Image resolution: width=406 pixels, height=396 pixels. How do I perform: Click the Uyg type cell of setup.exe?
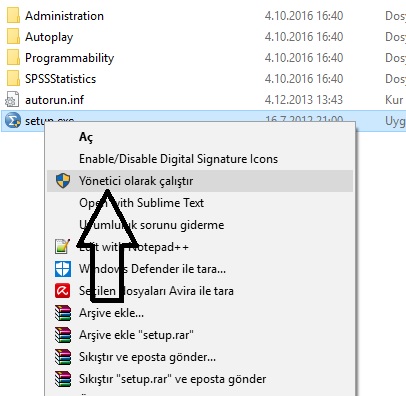coord(395,121)
